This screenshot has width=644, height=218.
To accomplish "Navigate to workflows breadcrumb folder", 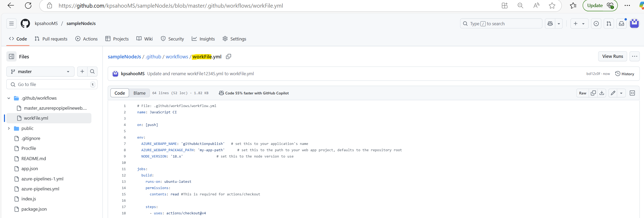I will (177, 57).
